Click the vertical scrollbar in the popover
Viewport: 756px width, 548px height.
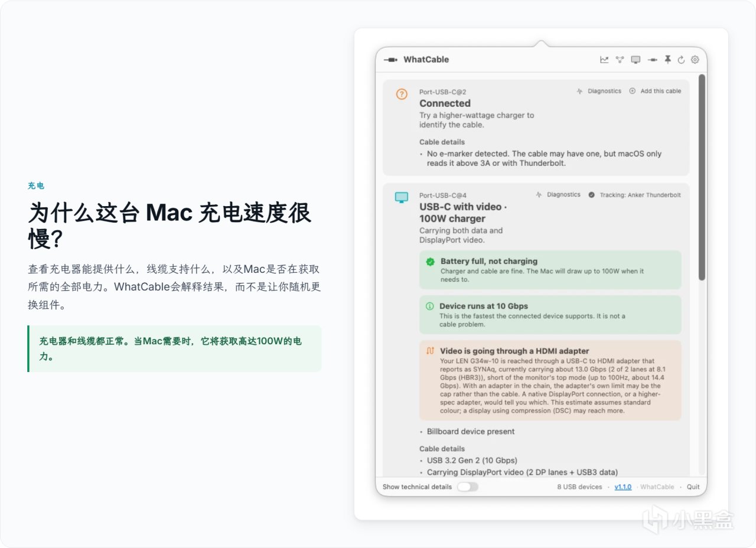click(x=702, y=177)
